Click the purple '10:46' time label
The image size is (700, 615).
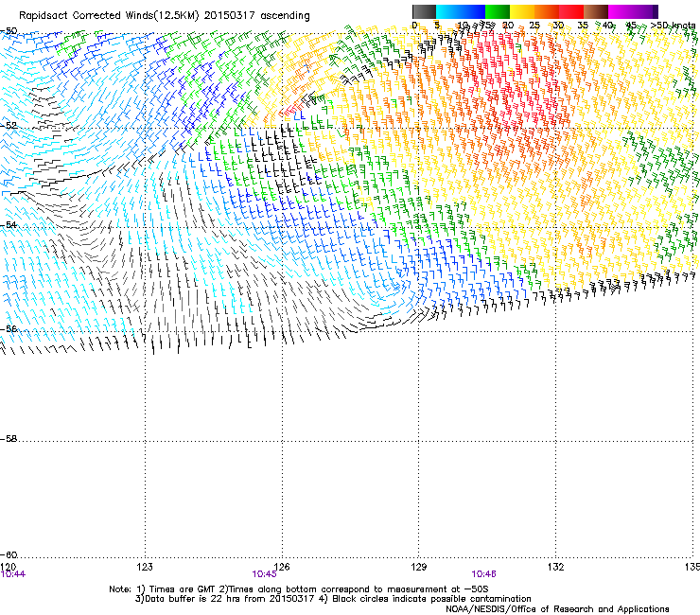[484, 574]
